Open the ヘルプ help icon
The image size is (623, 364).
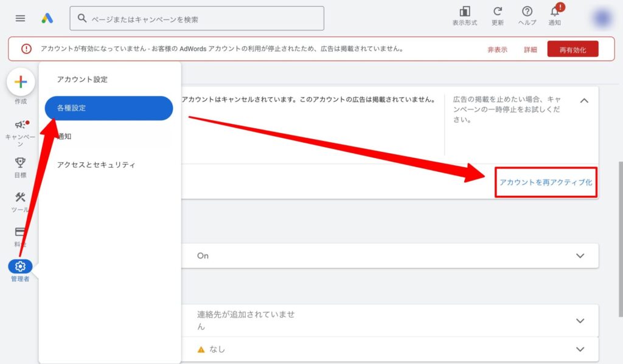click(x=527, y=12)
